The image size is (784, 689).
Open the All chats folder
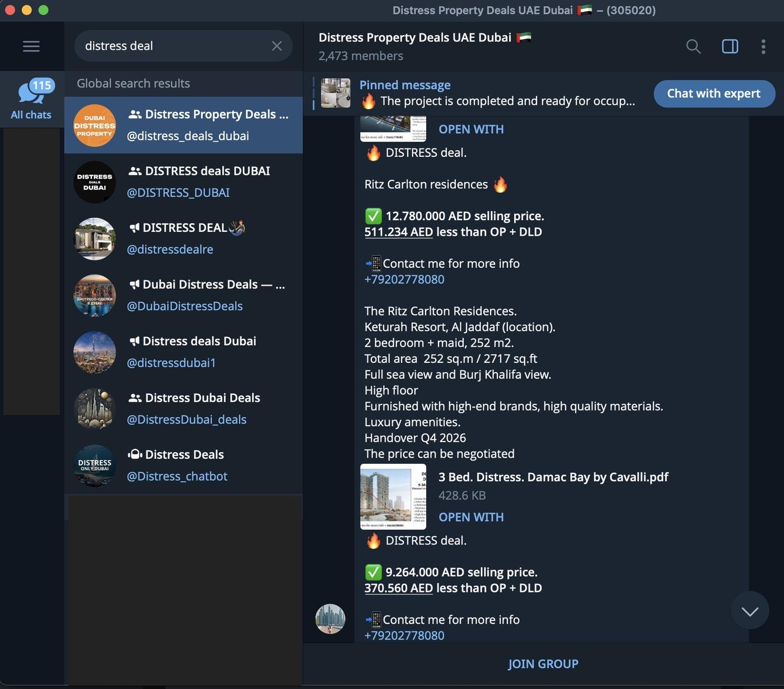(x=31, y=100)
